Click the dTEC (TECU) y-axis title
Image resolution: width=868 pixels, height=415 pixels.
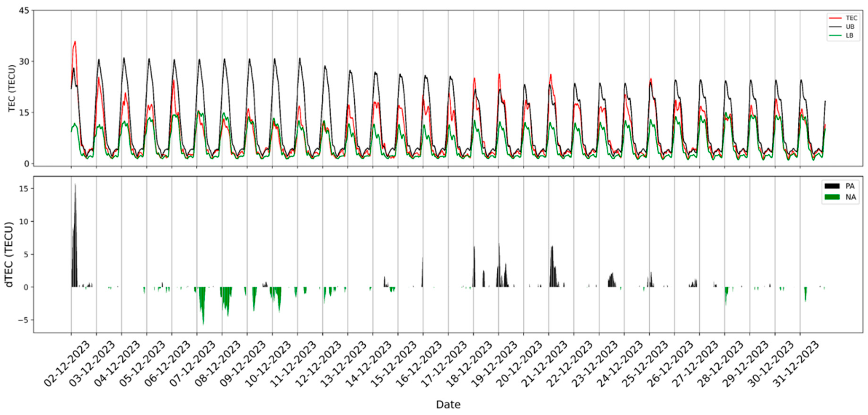point(9,254)
